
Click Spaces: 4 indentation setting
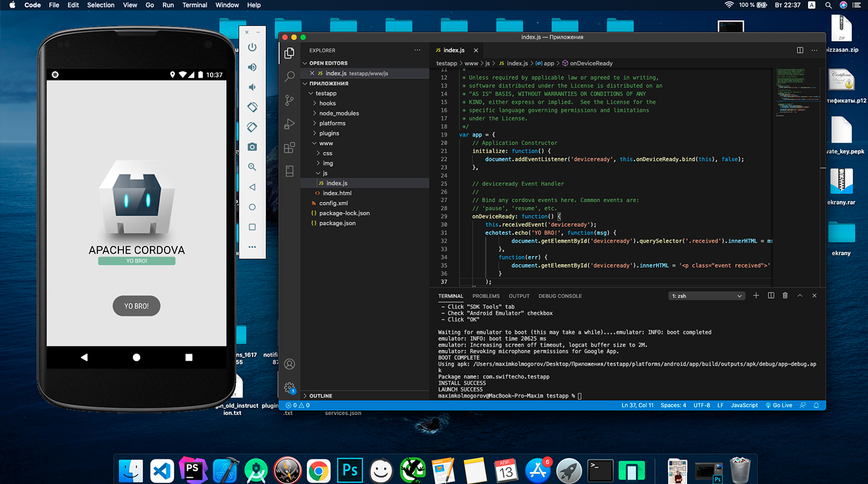pos(673,405)
